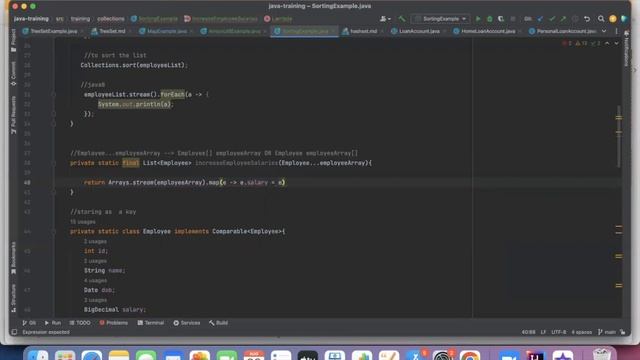
Task: Click the errors and warnings inspection widget
Action: 581,43
